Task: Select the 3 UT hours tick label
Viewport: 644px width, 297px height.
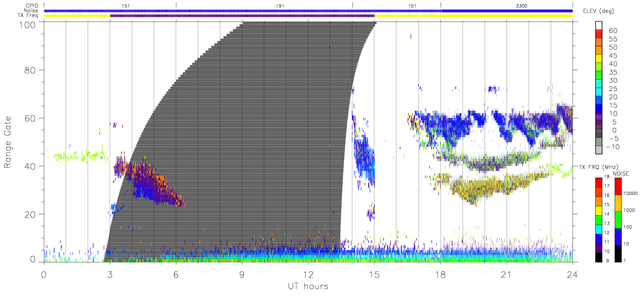Action: [x=110, y=274]
